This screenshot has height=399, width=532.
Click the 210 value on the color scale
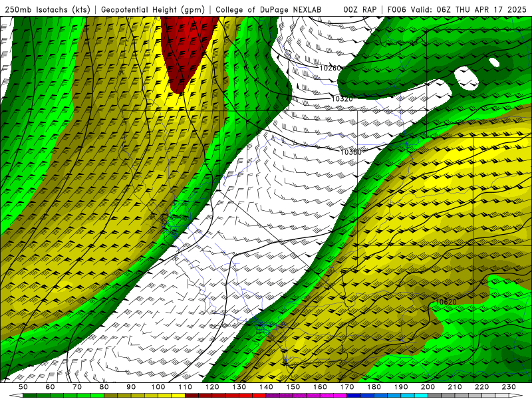point(455,387)
